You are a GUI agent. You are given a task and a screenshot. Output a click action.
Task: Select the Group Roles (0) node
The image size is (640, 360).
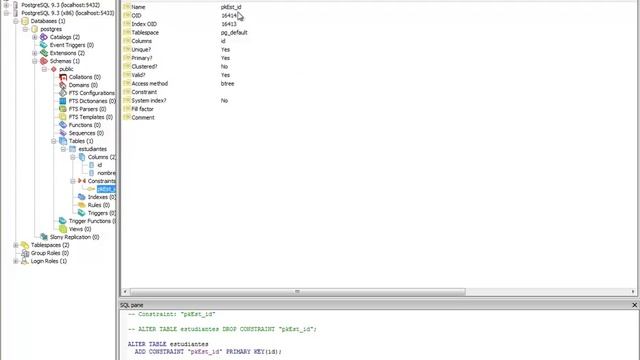click(x=50, y=253)
